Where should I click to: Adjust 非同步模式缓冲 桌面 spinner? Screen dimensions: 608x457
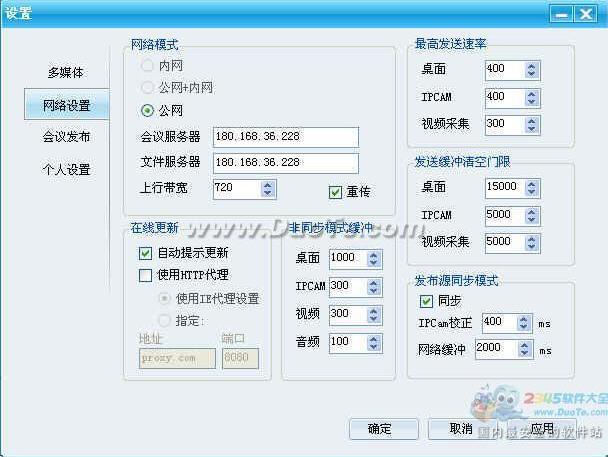click(x=374, y=259)
